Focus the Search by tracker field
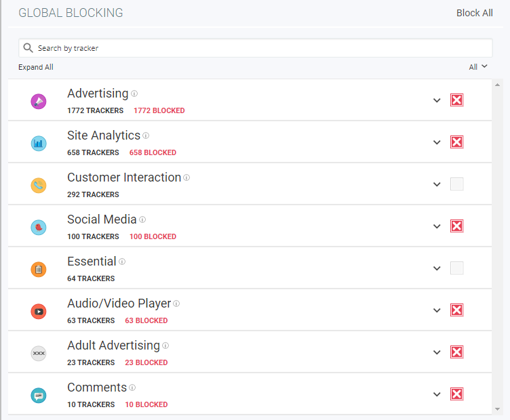 261,48
